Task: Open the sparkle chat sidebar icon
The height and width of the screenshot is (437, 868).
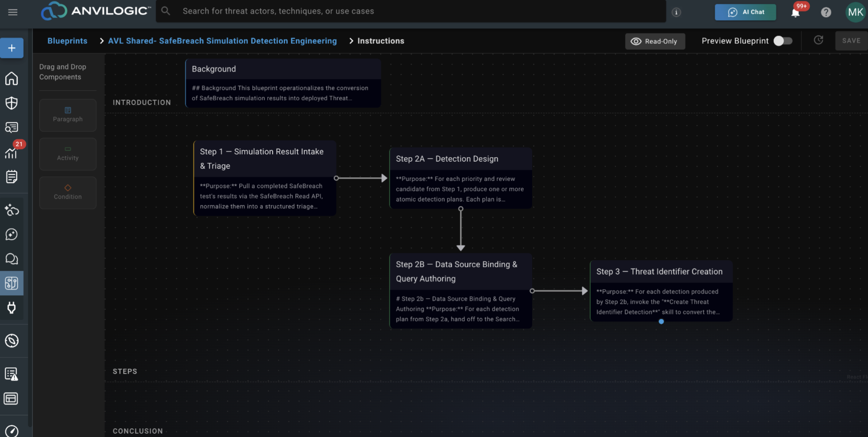Action: click(x=12, y=234)
